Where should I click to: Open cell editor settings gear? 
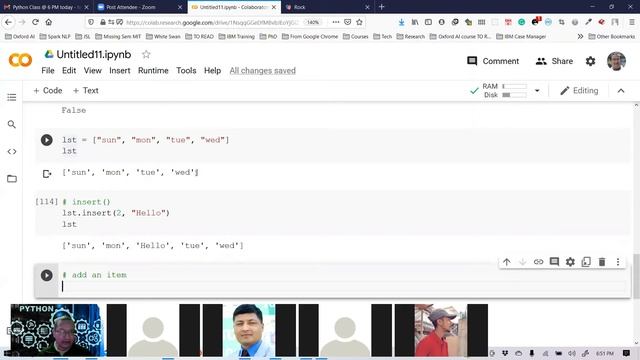click(570, 262)
